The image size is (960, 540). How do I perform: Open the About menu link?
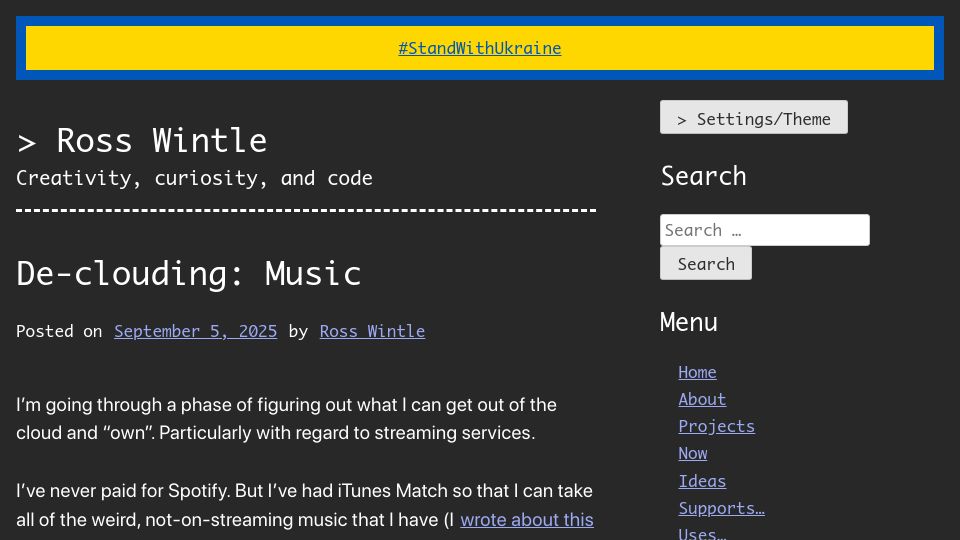click(702, 399)
